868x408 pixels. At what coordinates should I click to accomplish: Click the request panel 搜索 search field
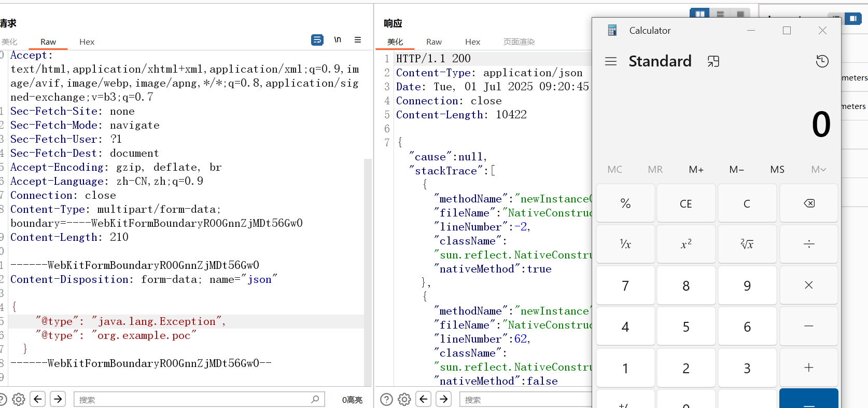pos(199,399)
